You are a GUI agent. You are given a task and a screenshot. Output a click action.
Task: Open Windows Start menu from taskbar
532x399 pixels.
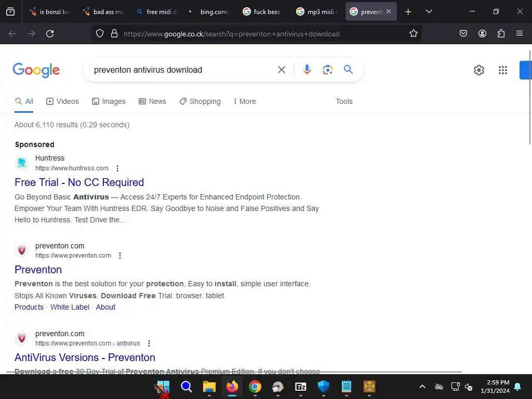(x=163, y=387)
